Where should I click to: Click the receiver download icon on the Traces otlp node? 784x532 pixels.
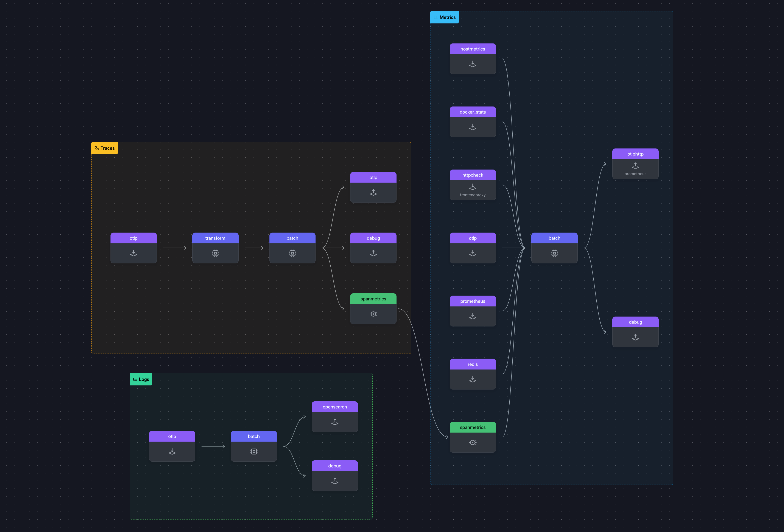coord(134,253)
